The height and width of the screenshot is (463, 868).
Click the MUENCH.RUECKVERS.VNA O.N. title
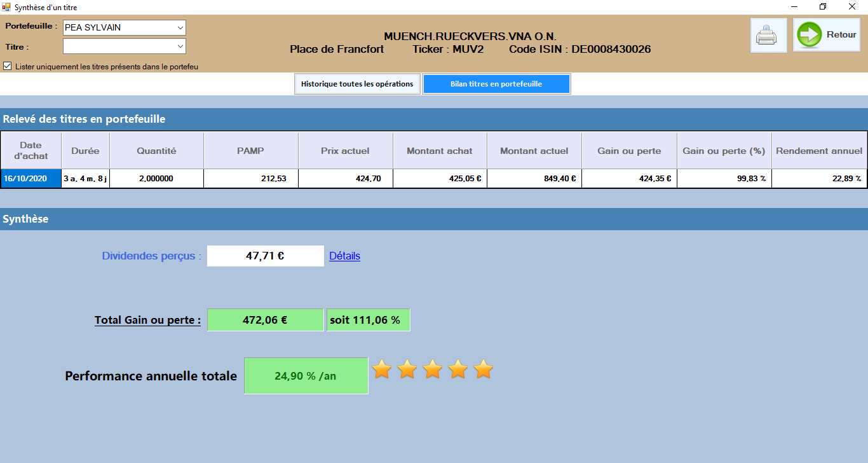point(470,36)
